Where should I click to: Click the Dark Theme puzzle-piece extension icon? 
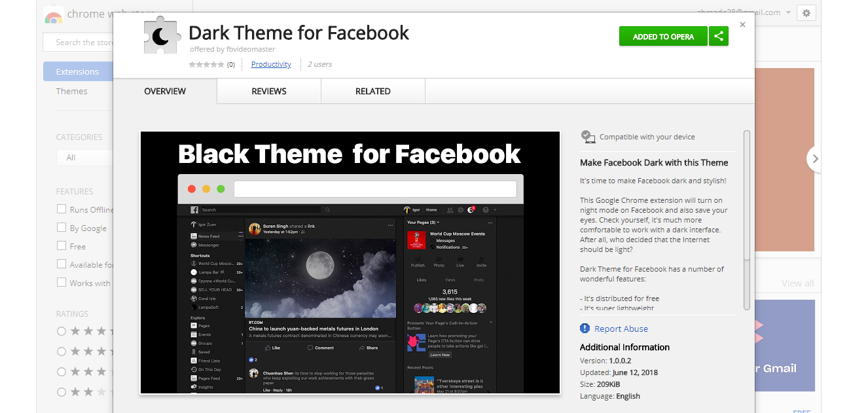(162, 35)
